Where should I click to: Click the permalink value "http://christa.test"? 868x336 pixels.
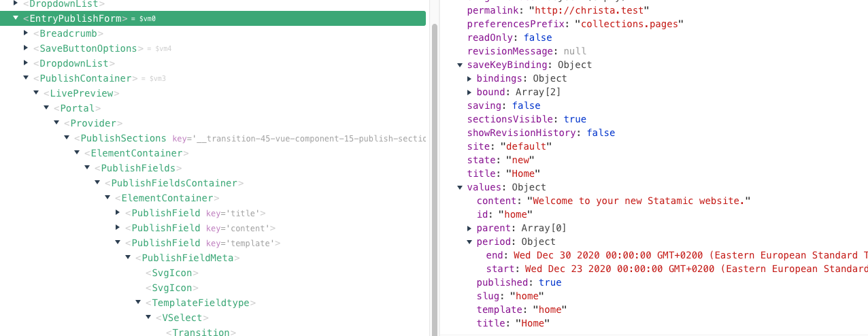coord(588,10)
